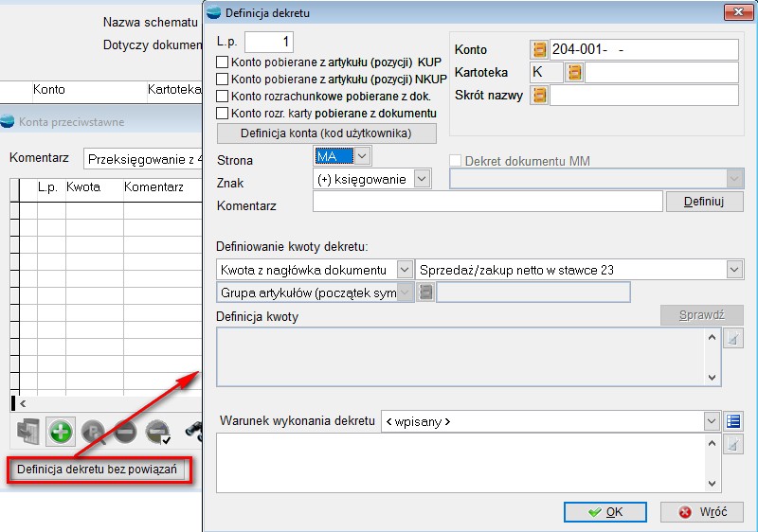Viewport: 758px width, 532px height.
Task: Check Konto rozrachunkowe pobierane z dok.
Action: click(223, 97)
